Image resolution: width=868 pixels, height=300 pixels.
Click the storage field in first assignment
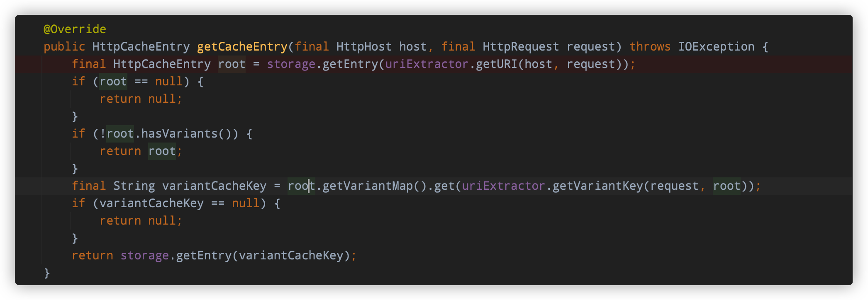point(291,64)
